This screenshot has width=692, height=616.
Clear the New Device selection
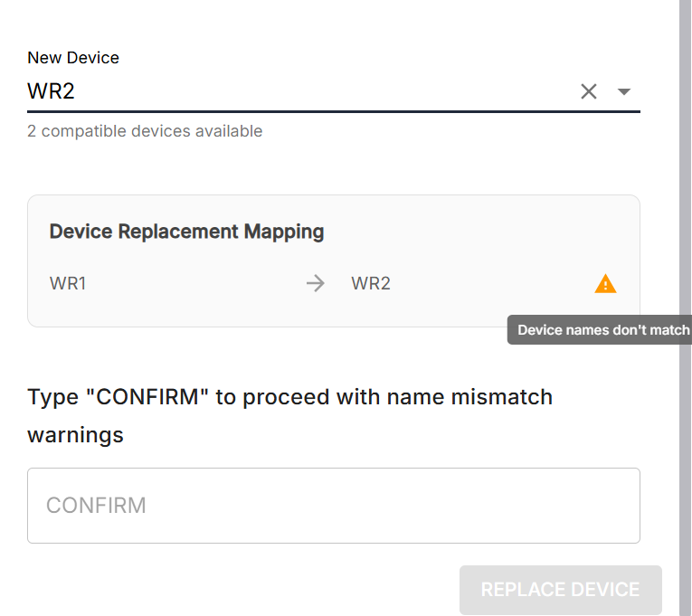589,91
